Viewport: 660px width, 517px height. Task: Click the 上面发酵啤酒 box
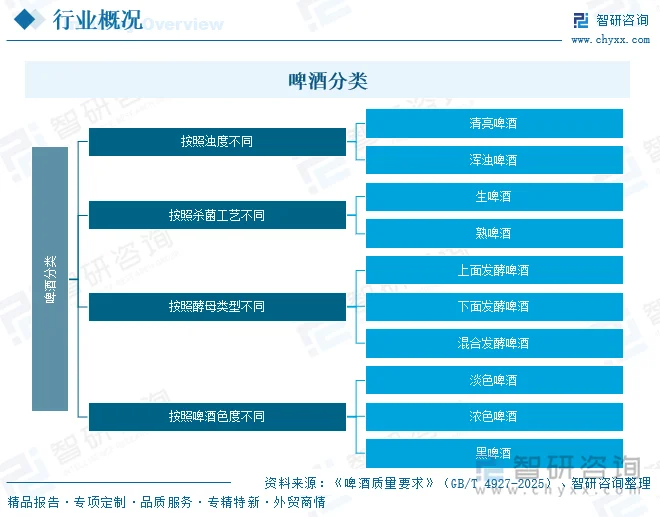(x=494, y=270)
